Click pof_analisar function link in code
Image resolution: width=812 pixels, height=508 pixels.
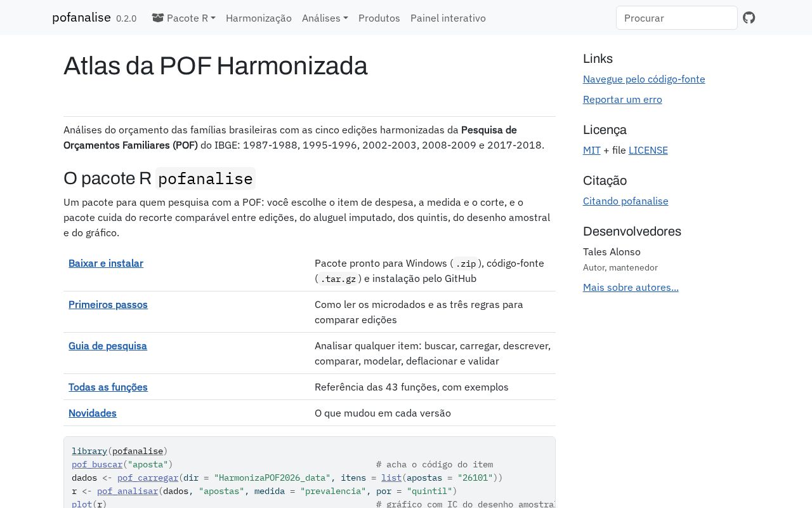(128, 491)
